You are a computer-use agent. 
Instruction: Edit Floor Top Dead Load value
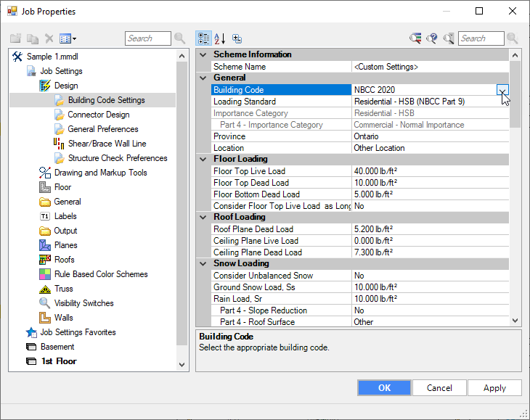click(430, 183)
